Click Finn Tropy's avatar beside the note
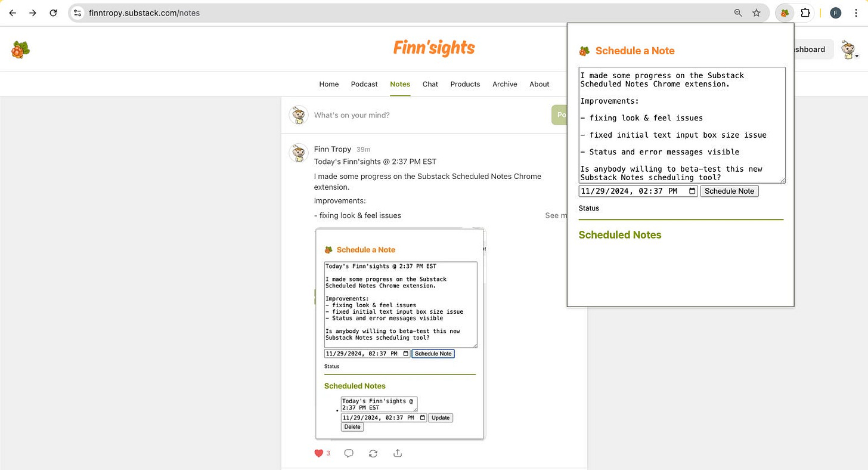 point(299,153)
